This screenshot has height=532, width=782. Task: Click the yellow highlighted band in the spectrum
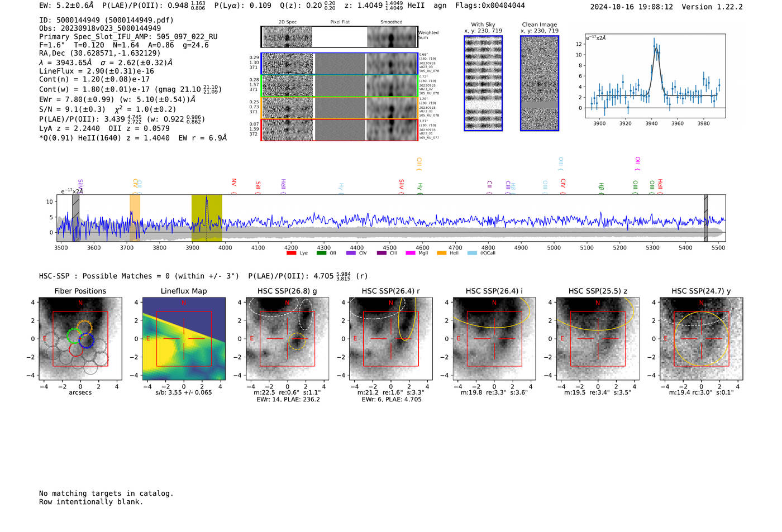pyautogui.click(x=207, y=218)
